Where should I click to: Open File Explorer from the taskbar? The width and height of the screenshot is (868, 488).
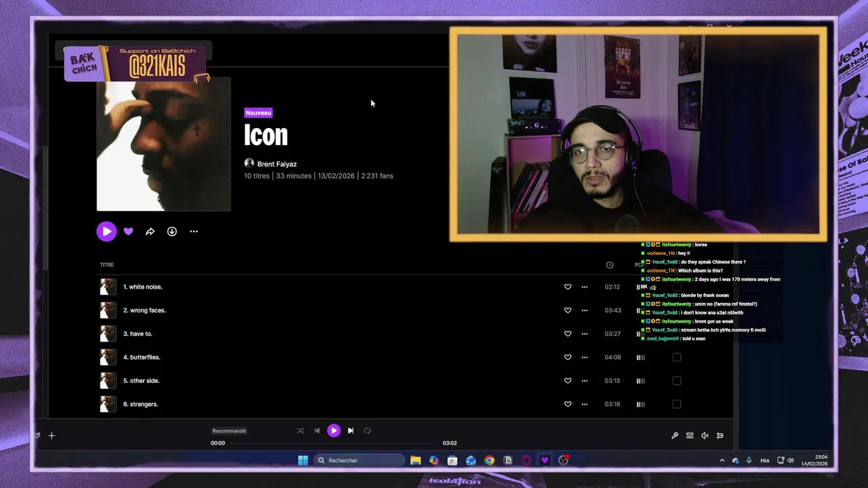pos(416,460)
